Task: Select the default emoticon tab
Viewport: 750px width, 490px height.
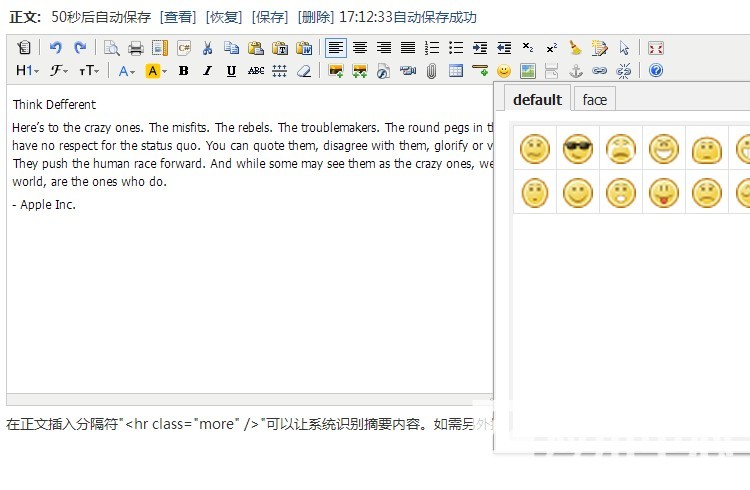Action: click(537, 99)
